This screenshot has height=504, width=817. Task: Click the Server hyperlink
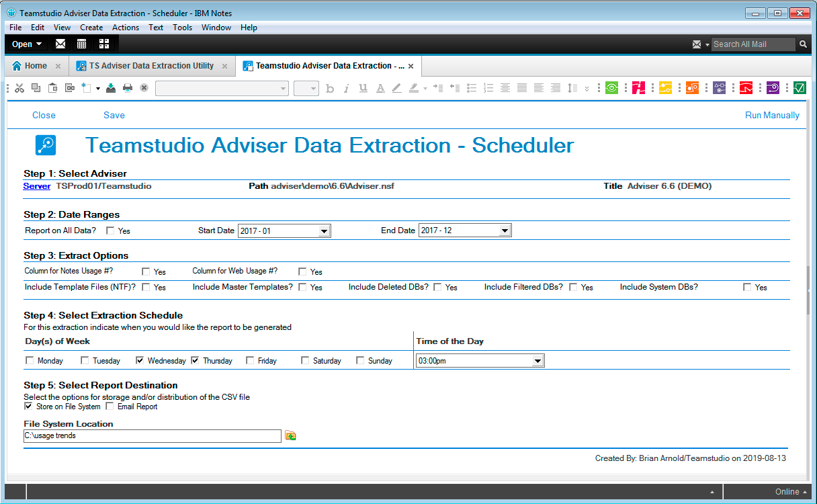pyautogui.click(x=37, y=186)
